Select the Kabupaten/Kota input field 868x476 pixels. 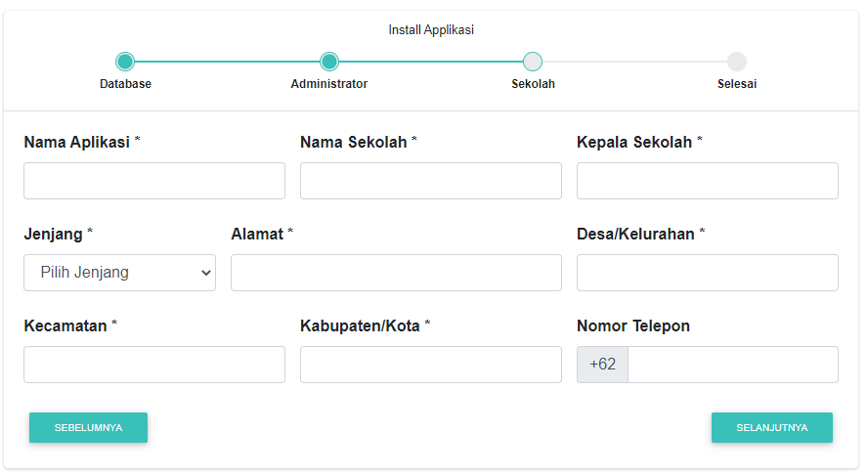tap(430, 365)
